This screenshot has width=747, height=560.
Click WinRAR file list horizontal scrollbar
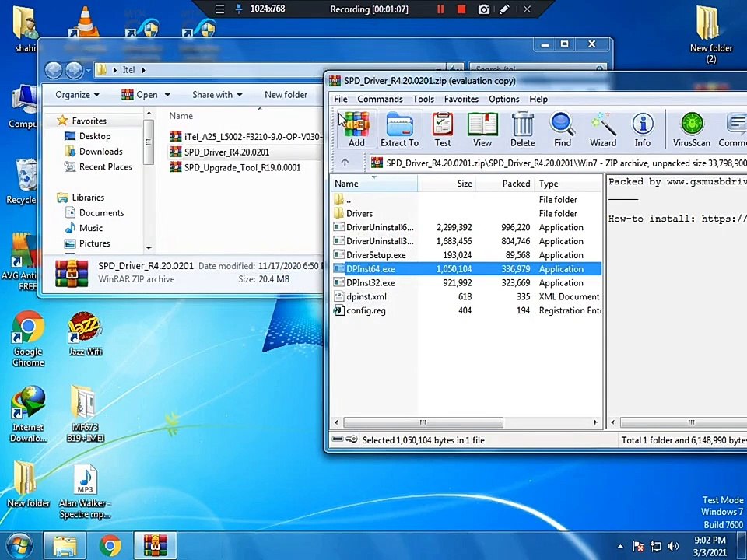423,422
